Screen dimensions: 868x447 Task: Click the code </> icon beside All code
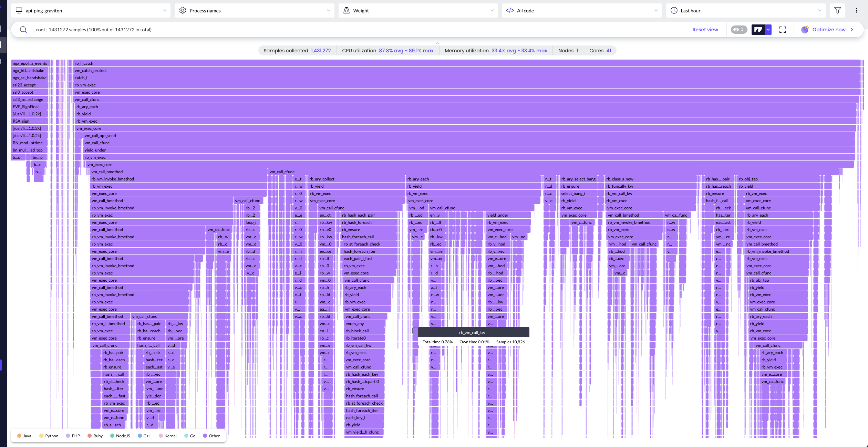tap(510, 10)
